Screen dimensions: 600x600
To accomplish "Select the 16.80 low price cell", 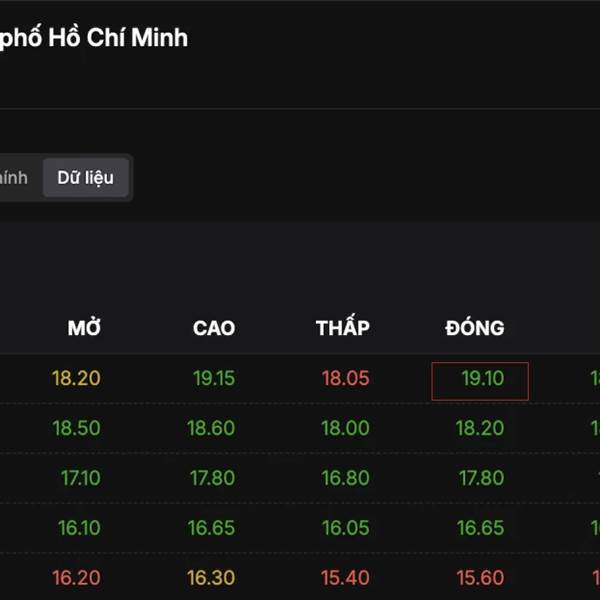I will (345, 479).
